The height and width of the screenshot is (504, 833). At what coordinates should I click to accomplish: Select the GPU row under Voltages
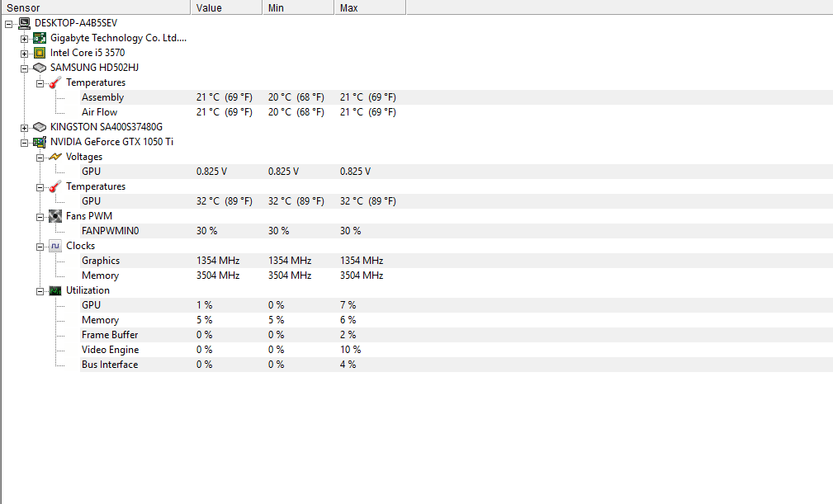[x=457, y=172]
